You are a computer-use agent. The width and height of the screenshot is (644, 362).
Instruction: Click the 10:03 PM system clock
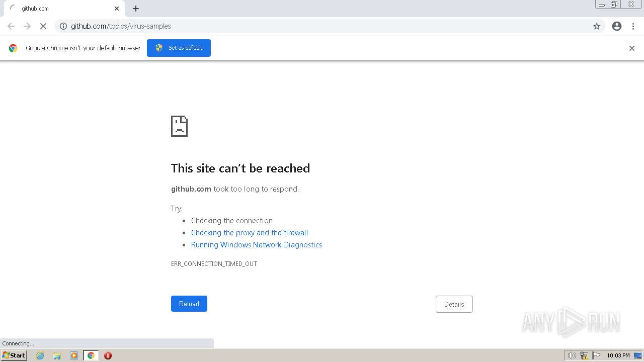(618, 355)
